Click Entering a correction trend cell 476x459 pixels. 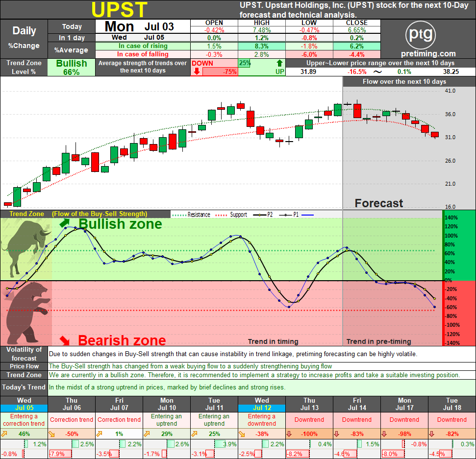(x=24, y=420)
